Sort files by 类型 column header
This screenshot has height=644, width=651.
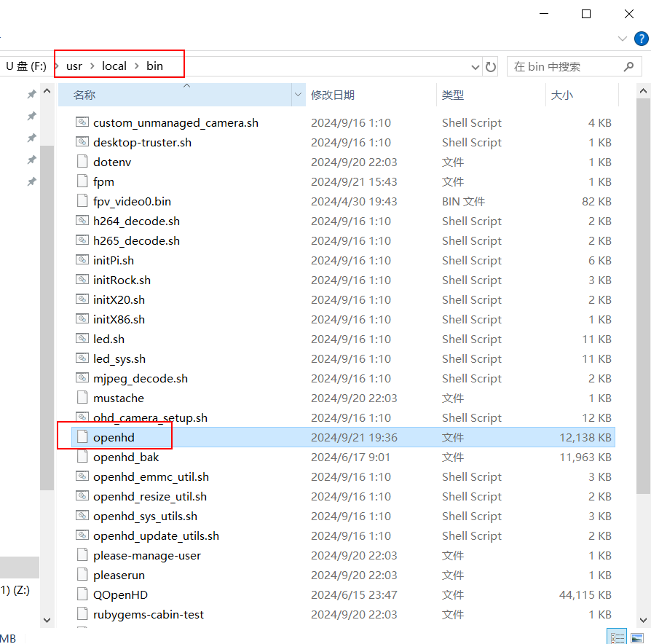coord(491,95)
